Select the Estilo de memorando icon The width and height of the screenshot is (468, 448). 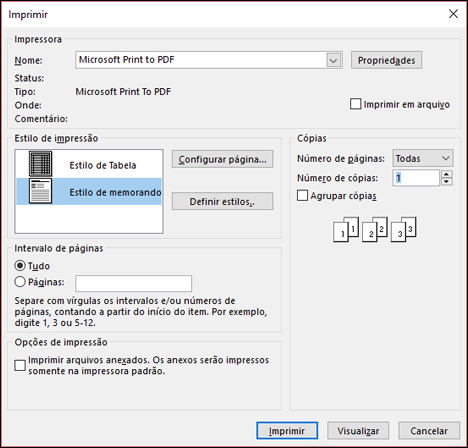coord(40,191)
